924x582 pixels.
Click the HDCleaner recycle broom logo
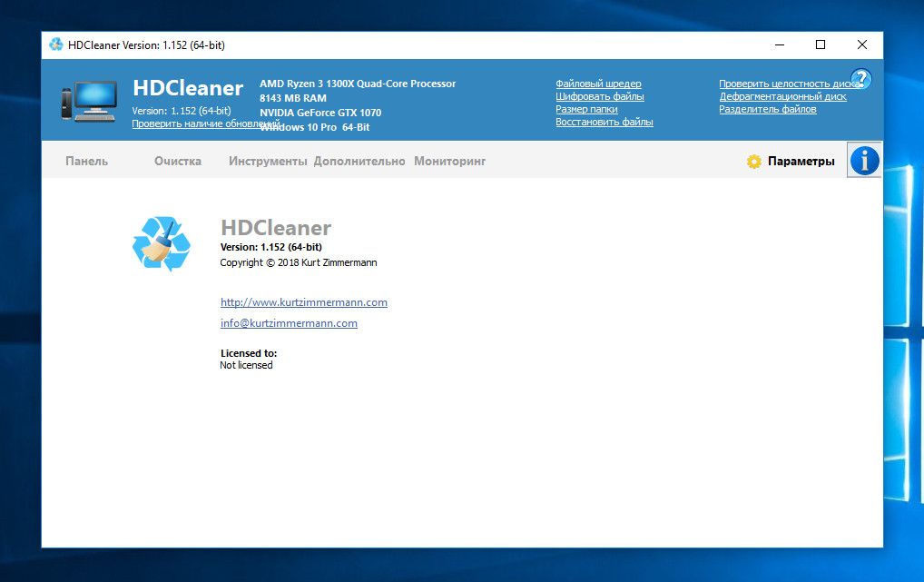pos(162,244)
